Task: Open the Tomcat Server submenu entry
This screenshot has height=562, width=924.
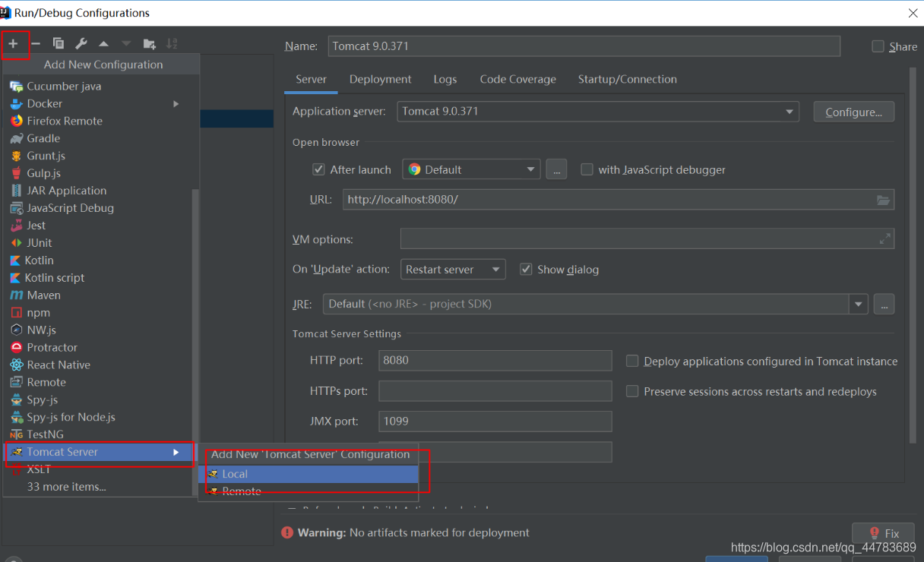Action: tap(99, 453)
